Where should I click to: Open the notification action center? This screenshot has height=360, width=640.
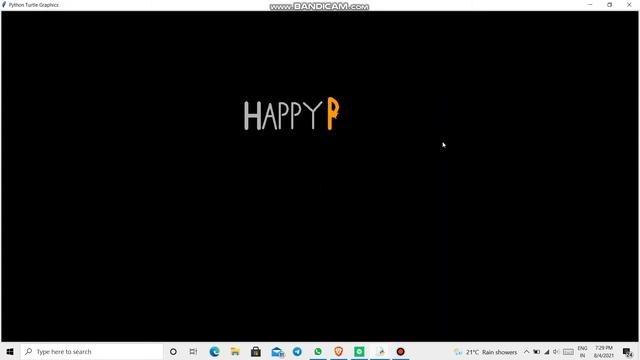(628, 352)
